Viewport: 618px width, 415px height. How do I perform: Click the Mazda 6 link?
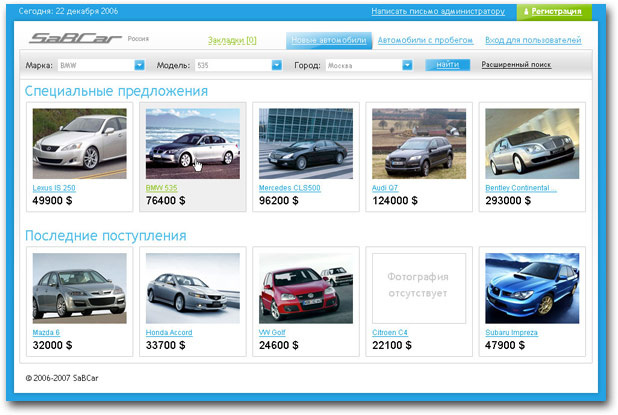pos(46,333)
